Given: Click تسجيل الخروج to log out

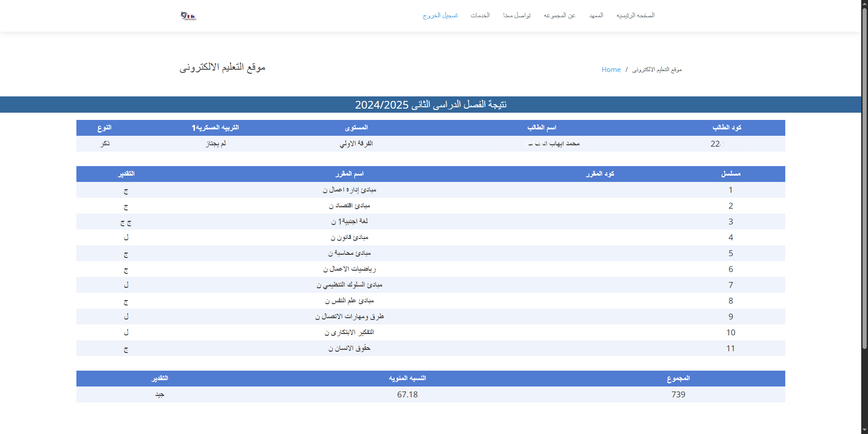Looking at the screenshot, I should point(440,15).
